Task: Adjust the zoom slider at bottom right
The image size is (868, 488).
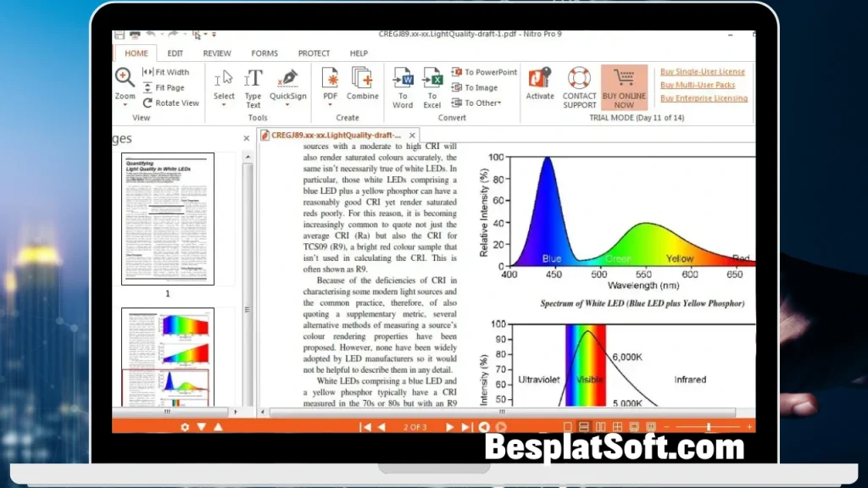Action: (x=710, y=426)
